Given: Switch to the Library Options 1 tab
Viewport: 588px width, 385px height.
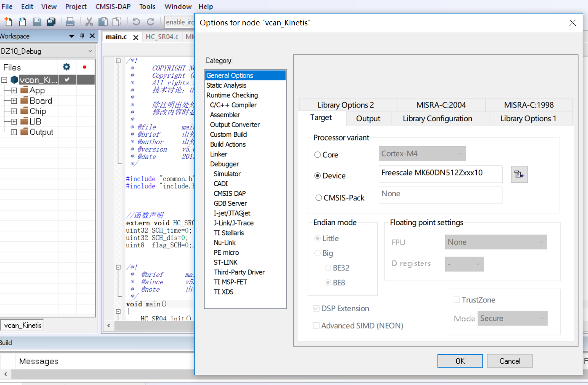Looking at the screenshot, I should point(528,118).
